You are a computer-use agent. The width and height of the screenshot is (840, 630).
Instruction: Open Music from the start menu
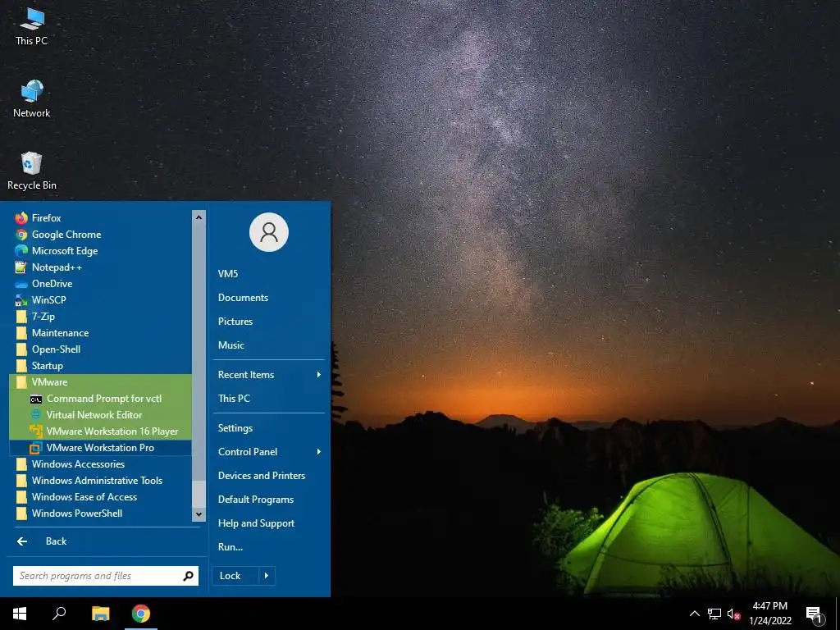pyautogui.click(x=269, y=345)
